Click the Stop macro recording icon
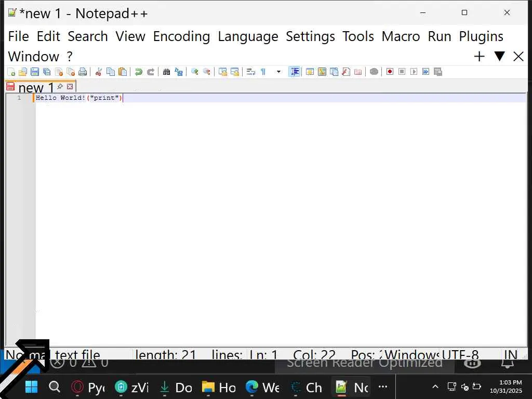Screen dimensions: 532x399 point(402,72)
